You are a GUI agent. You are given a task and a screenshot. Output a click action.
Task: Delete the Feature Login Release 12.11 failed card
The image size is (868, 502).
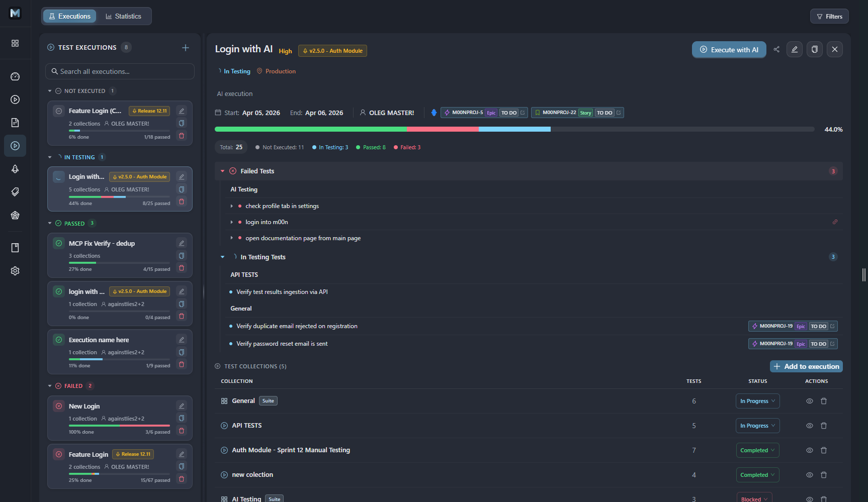click(182, 479)
